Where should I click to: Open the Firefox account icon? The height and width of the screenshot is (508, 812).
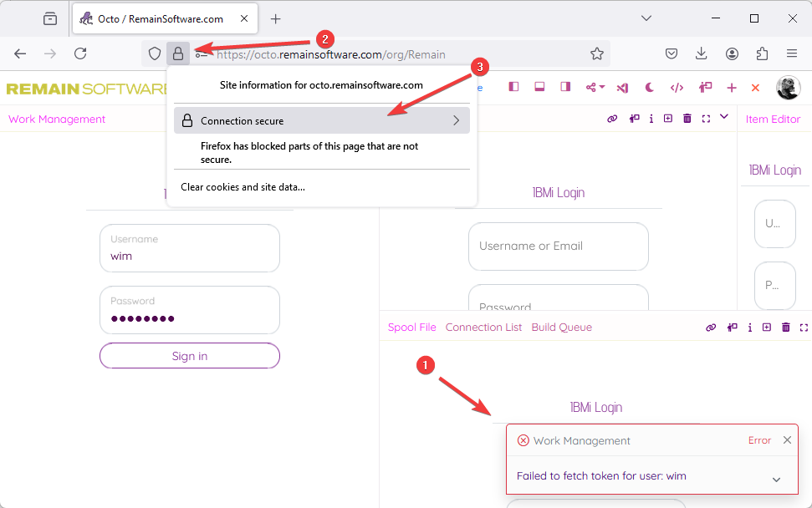[x=732, y=53]
